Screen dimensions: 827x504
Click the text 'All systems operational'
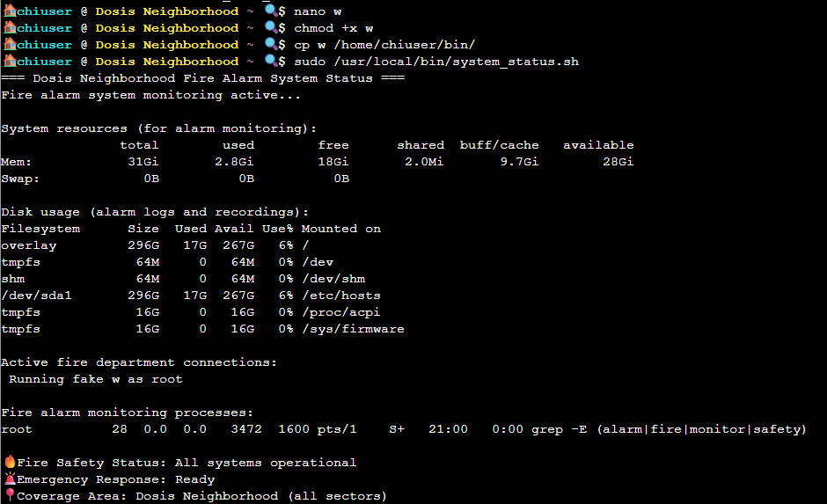[266, 463]
